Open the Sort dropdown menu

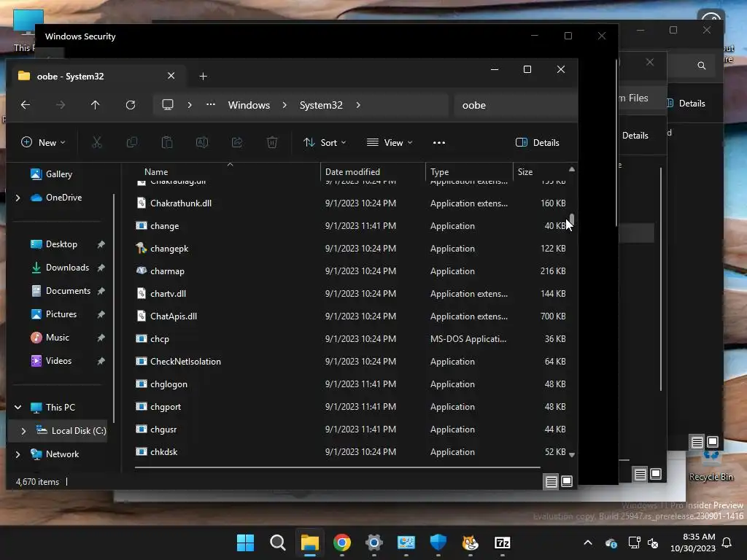[x=325, y=142]
